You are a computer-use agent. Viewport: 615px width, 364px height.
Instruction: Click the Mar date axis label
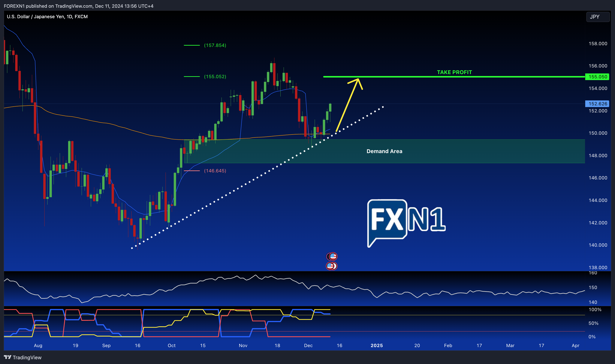pyautogui.click(x=510, y=345)
